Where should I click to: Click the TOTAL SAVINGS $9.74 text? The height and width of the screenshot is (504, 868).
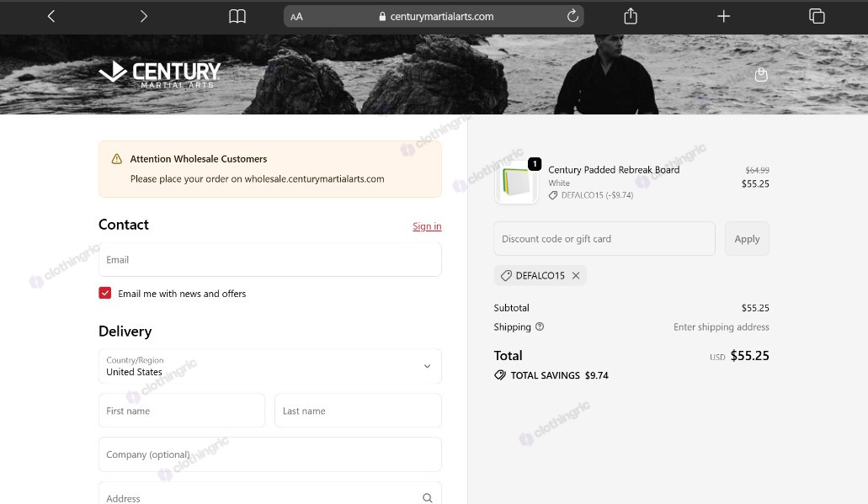pos(559,375)
